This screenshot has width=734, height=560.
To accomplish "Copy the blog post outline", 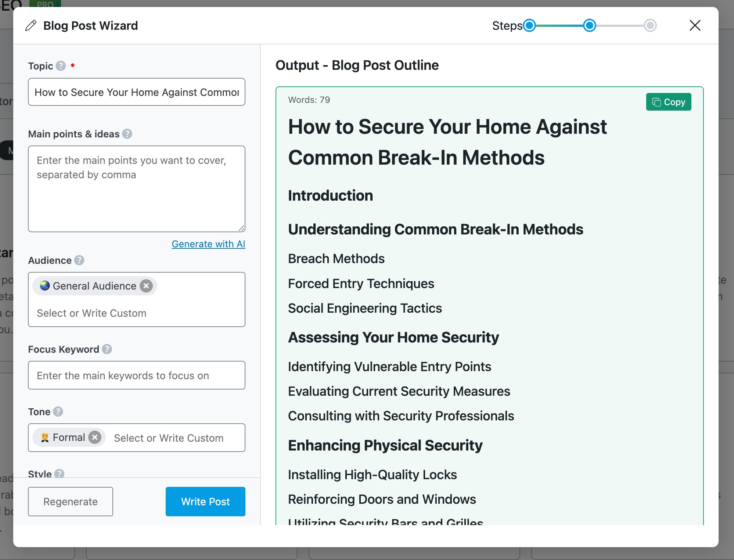I will (x=668, y=102).
